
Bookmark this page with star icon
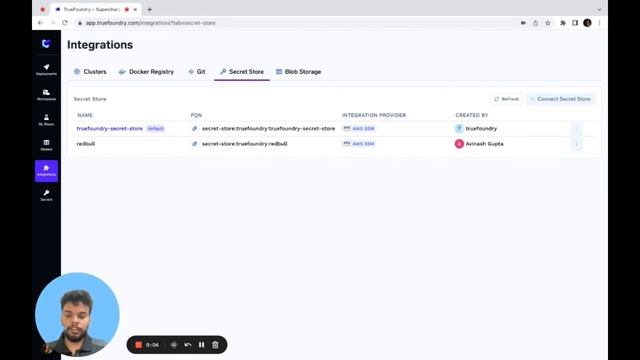548,23
